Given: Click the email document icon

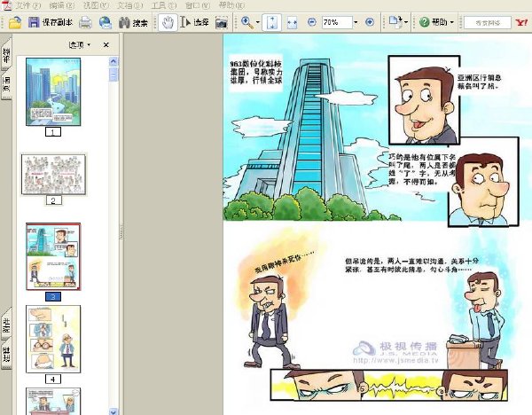Looking at the screenshot, I should coord(106,23).
